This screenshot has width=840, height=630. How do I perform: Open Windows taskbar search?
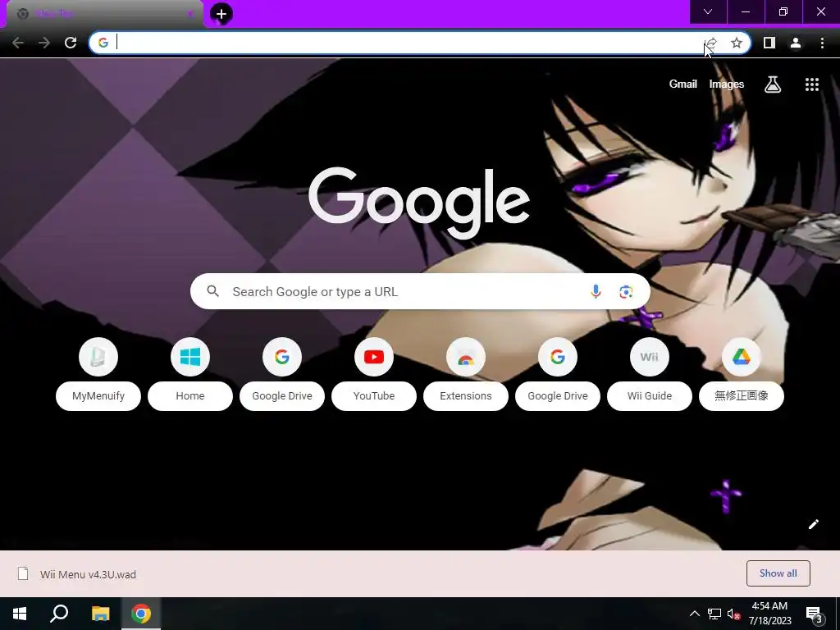click(59, 614)
